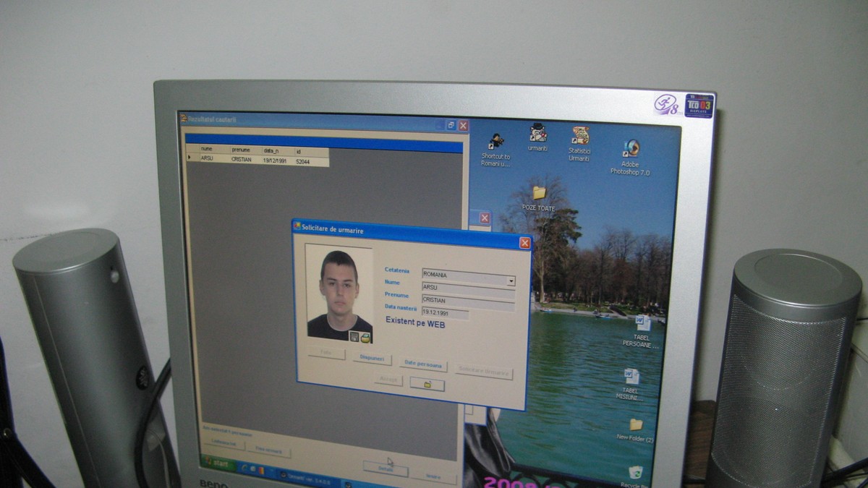868x488 pixels.
Task: Click the prenume column header
Action: click(x=244, y=150)
